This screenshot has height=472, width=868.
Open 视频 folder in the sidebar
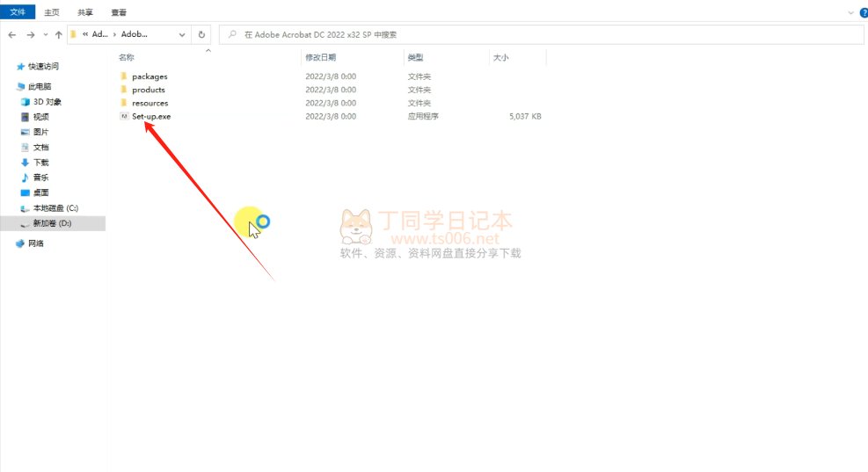pyautogui.click(x=41, y=117)
